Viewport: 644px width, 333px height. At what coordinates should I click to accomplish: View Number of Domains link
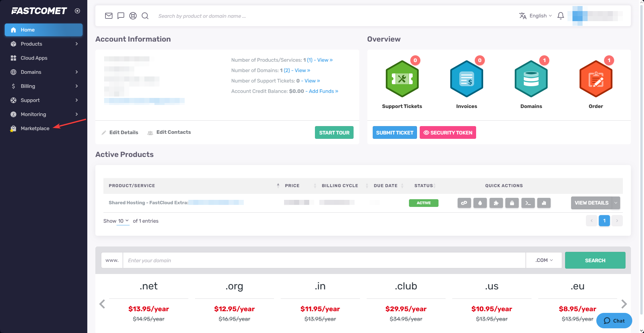pyautogui.click(x=303, y=70)
